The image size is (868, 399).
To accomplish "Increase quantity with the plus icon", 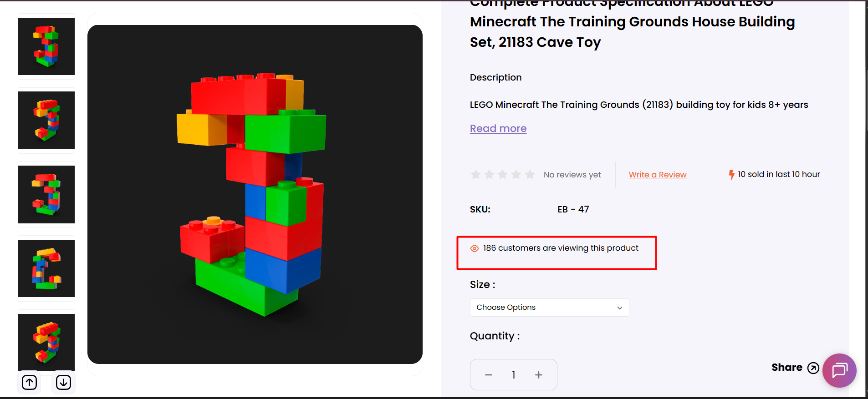I will [539, 375].
